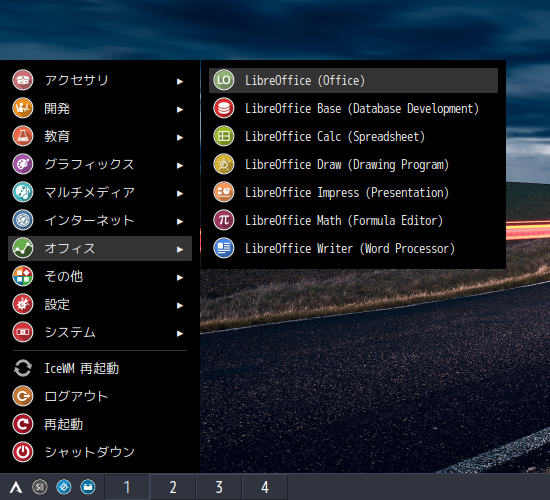Expand 開発 submenu arrow
Image resolution: width=550 pixels, height=500 pixels.
coord(180,109)
